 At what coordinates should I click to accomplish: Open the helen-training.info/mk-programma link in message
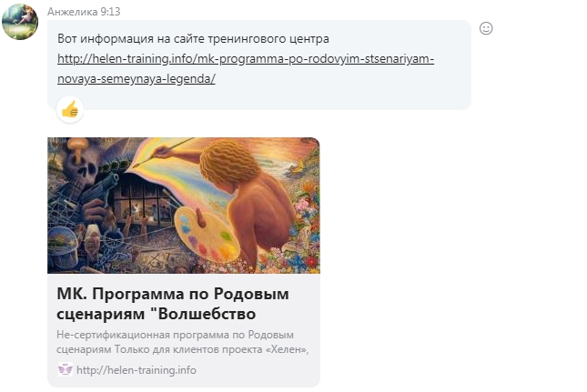click(x=246, y=59)
